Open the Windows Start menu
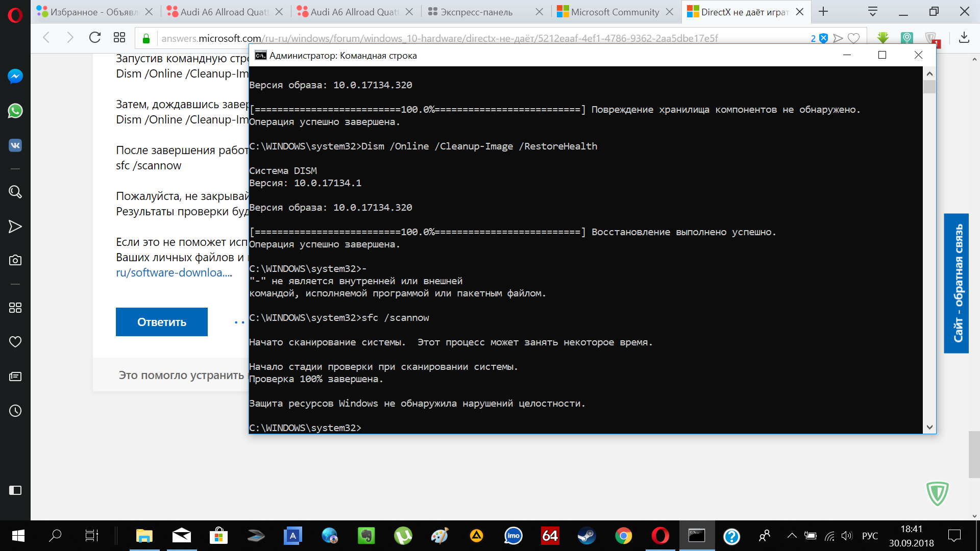 point(18,536)
